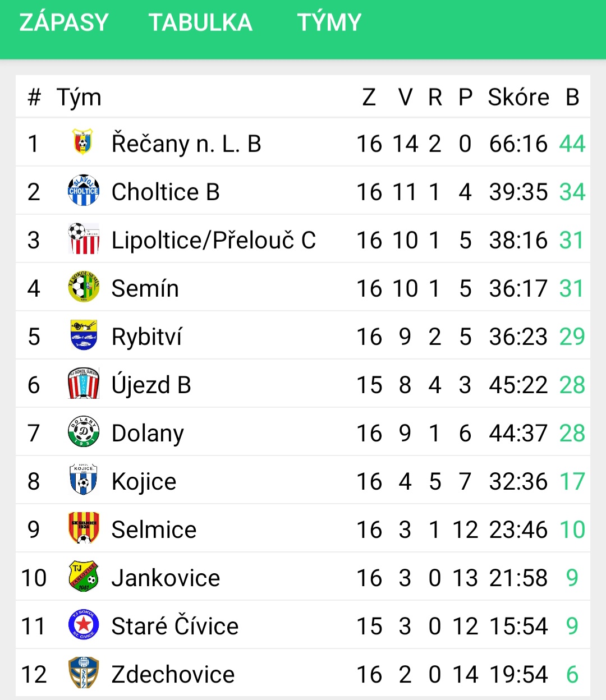Viewport: 606px width, 700px height.
Task: Tap Řečany's 44 points value
Action: click(x=572, y=144)
